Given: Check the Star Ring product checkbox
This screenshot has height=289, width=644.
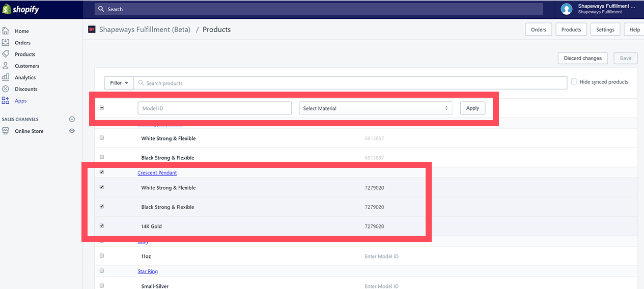Looking at the screenshot, I should [x=102, y=271].
